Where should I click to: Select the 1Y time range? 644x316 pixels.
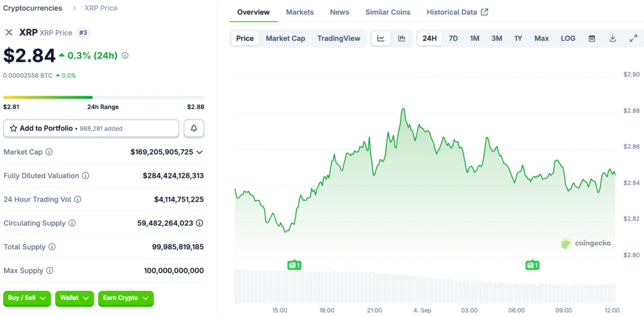(x=518, y=38)
